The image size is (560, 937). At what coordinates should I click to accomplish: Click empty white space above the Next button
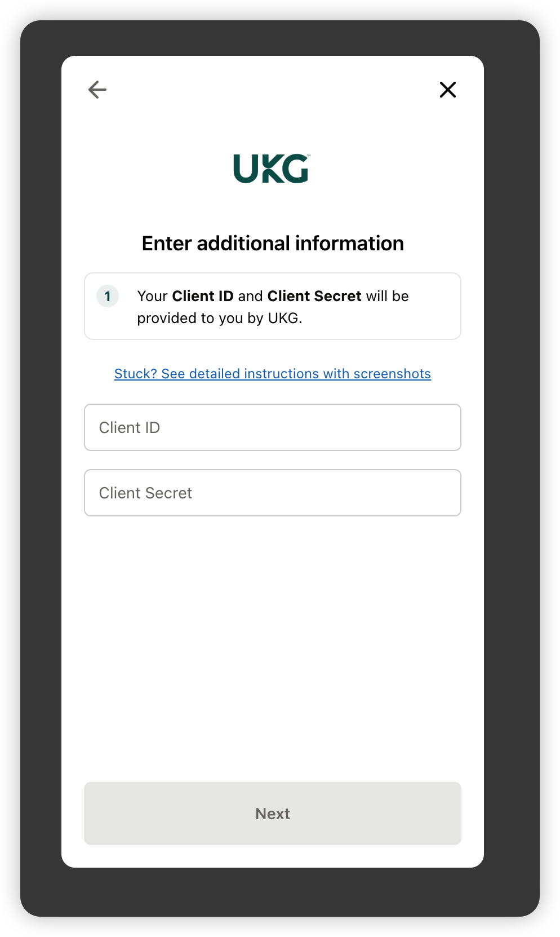pyautogui.click(x=273, y=648)
